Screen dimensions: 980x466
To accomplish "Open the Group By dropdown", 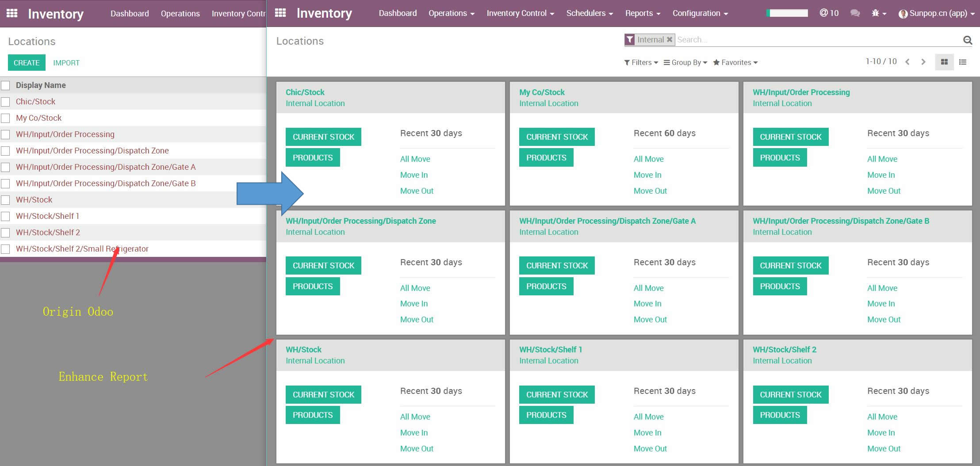I will [x=685, y=62].
